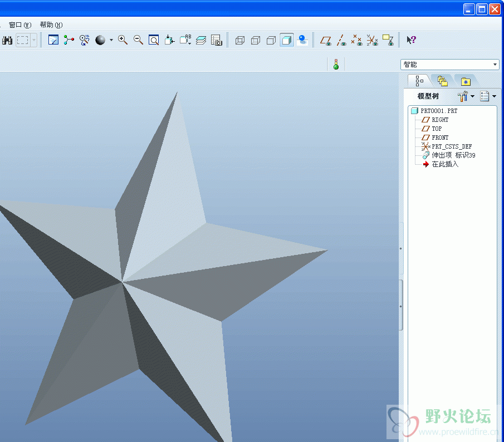Click the traffic light regeneration status icon
This screenshot has height=442, width=504.
[336, 64]
